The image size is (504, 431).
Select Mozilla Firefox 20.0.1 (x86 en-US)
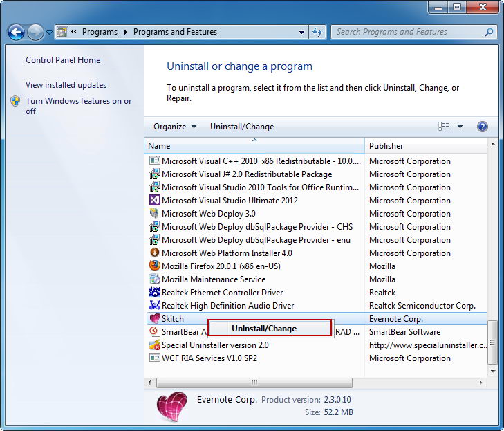pyautogui.click(x=221, y=266)
